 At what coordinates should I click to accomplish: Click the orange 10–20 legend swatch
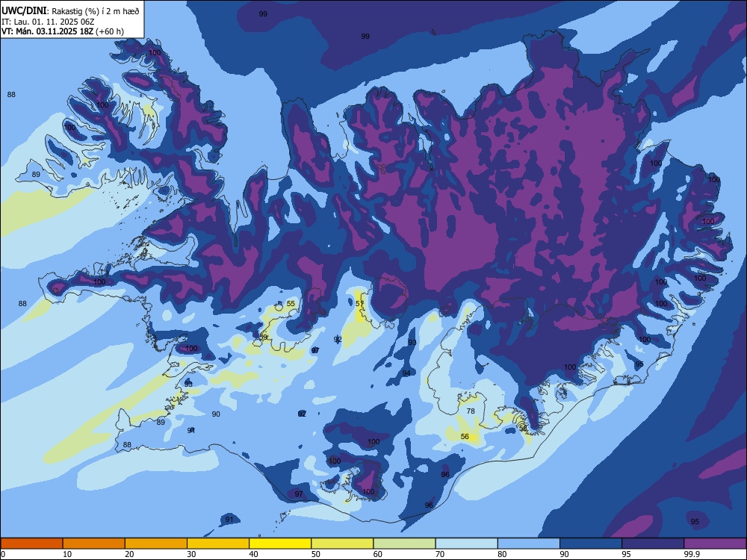point(94,544)
